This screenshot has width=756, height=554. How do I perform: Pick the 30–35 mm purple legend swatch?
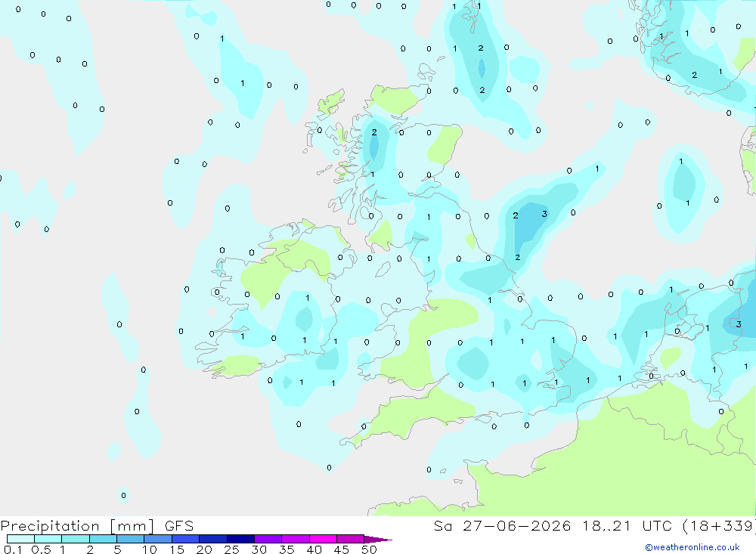[x=268, y=539]
